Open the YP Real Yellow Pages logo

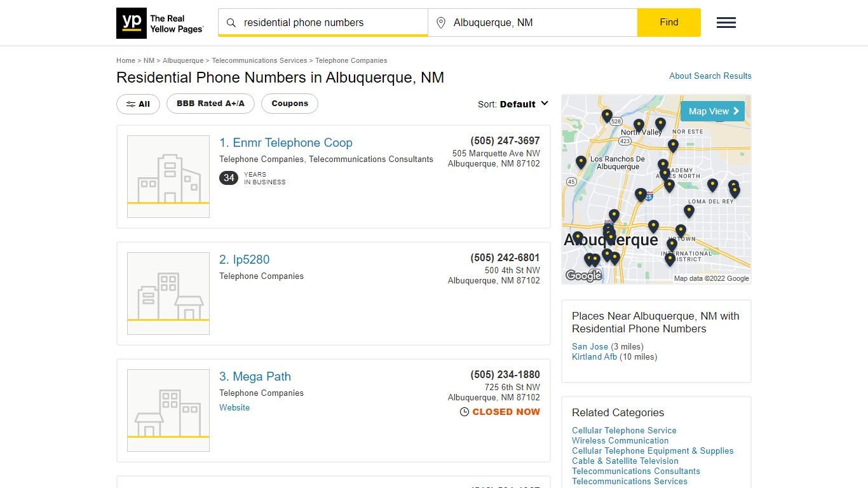point(161,23)
